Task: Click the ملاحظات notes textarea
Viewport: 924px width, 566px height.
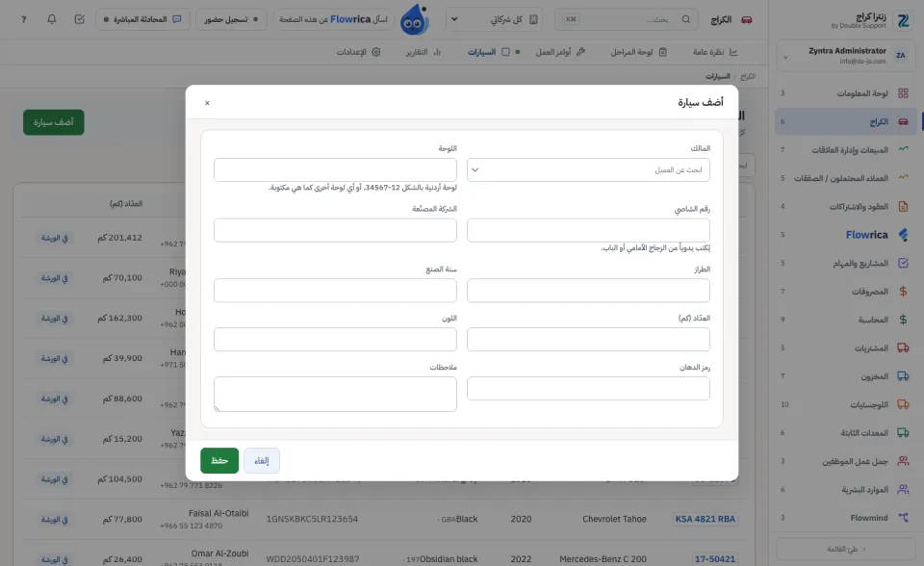Action: (x=335, y=394)
